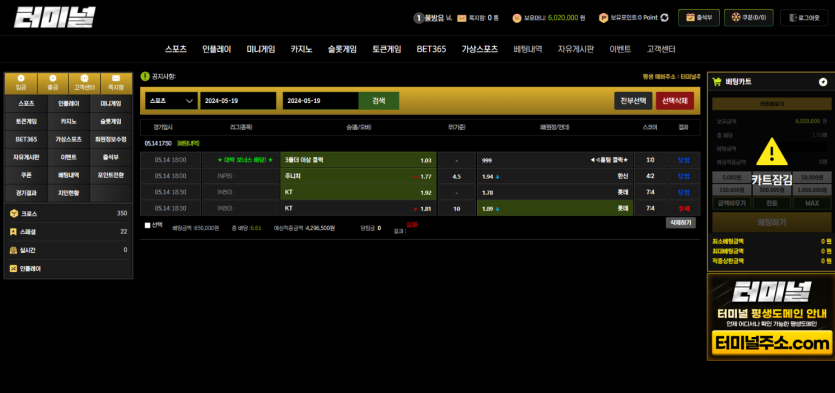Click the 전부선택 select-all button

click(x=633, y=101)
